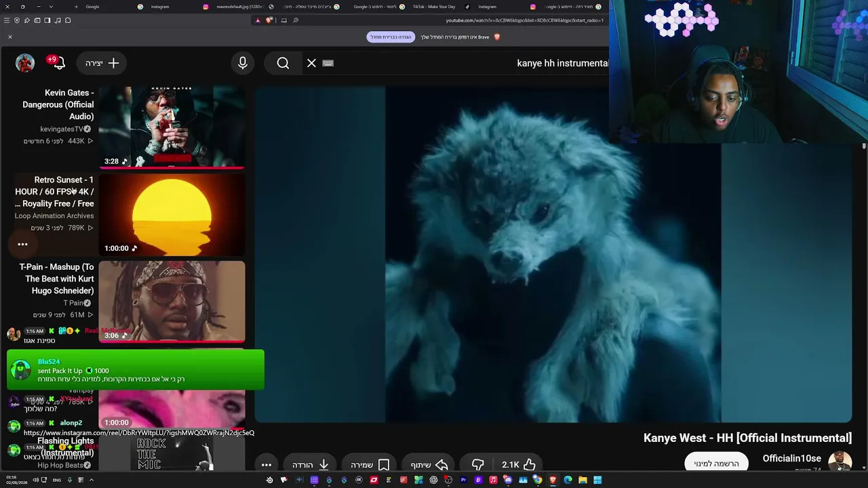The height and width of the screenshot is (488, 868).
Task: Open a new browser tab with the plus
Action: 76,7
